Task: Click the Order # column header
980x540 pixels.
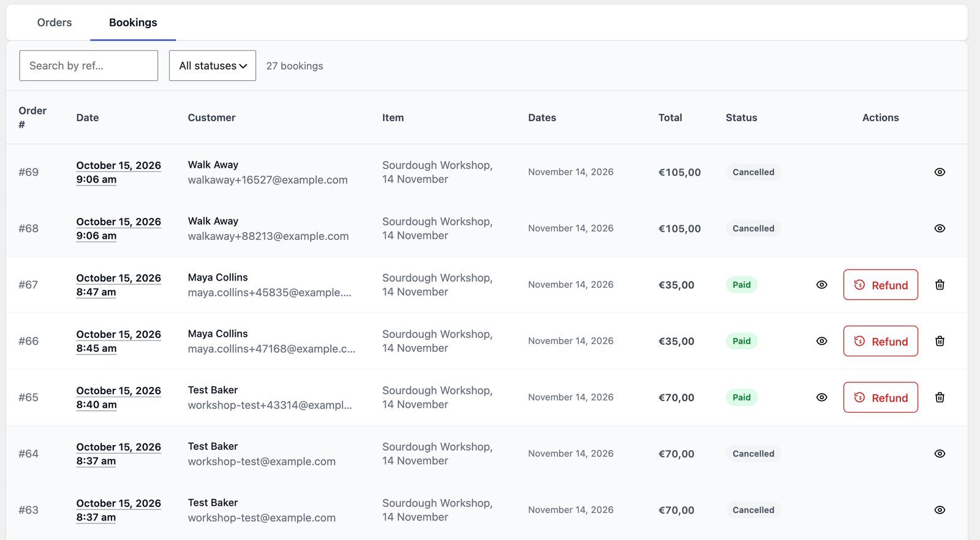Action: (32, 118)
